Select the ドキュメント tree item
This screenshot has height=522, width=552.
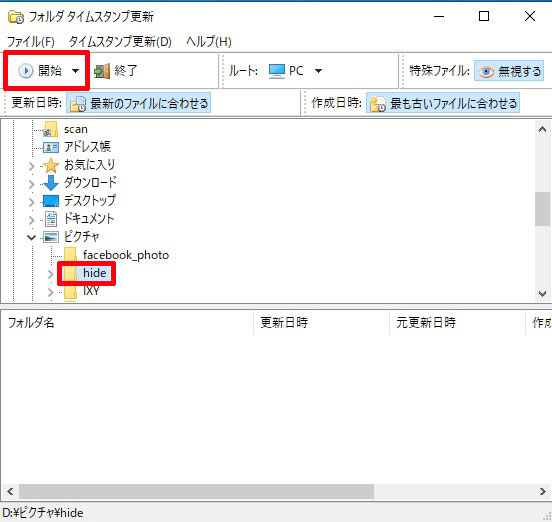(89, 219)
